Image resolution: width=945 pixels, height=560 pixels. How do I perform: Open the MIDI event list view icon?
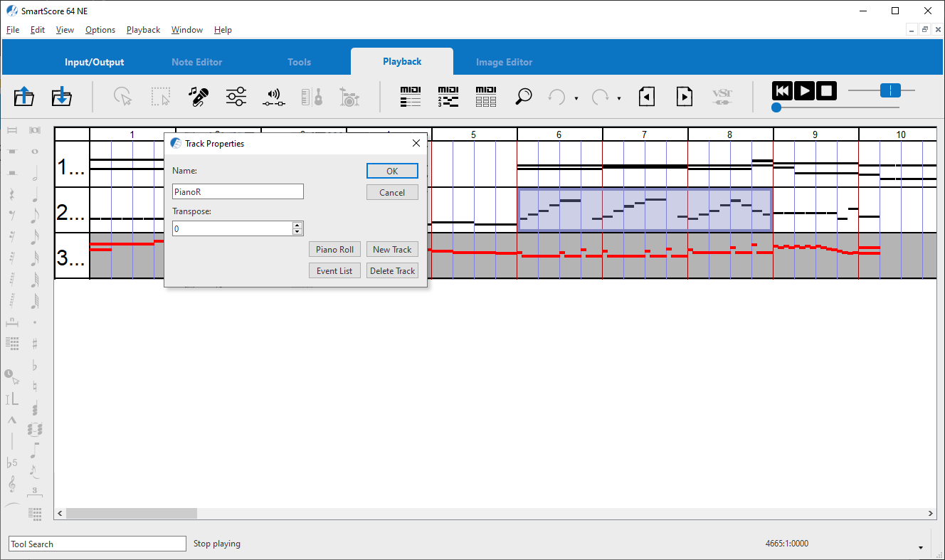(x=411, y=96)
